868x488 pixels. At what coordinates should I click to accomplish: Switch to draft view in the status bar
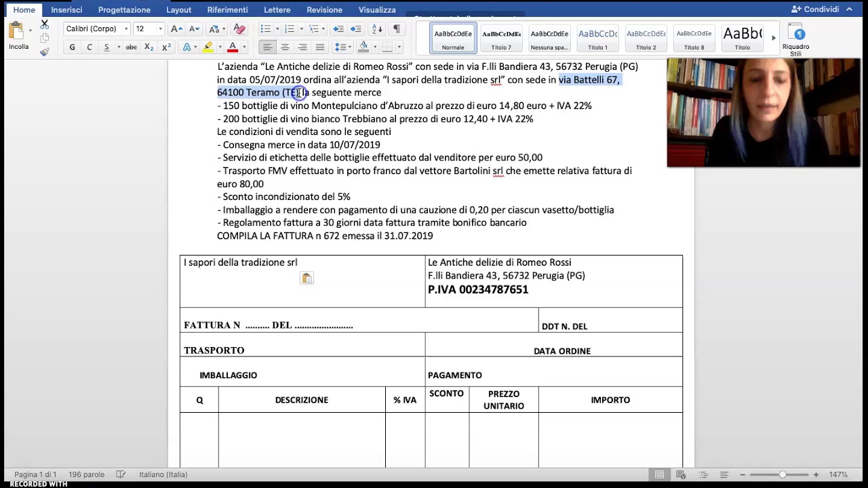click(x=724, y=474)
